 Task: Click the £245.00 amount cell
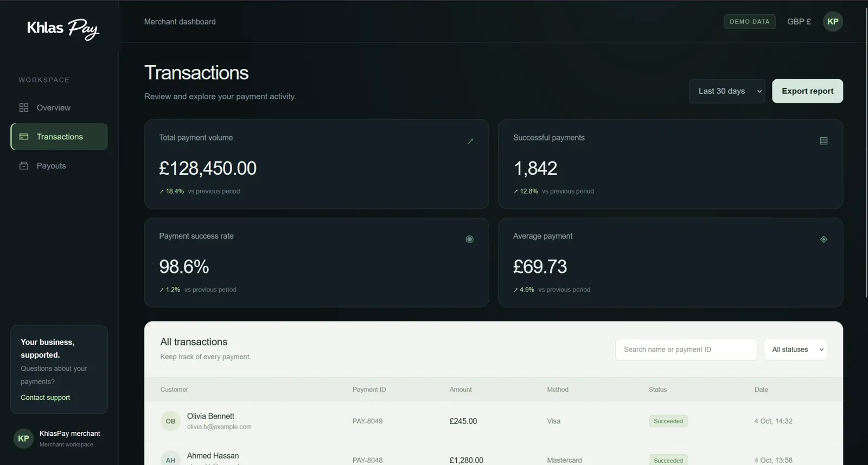pos(463,421)
